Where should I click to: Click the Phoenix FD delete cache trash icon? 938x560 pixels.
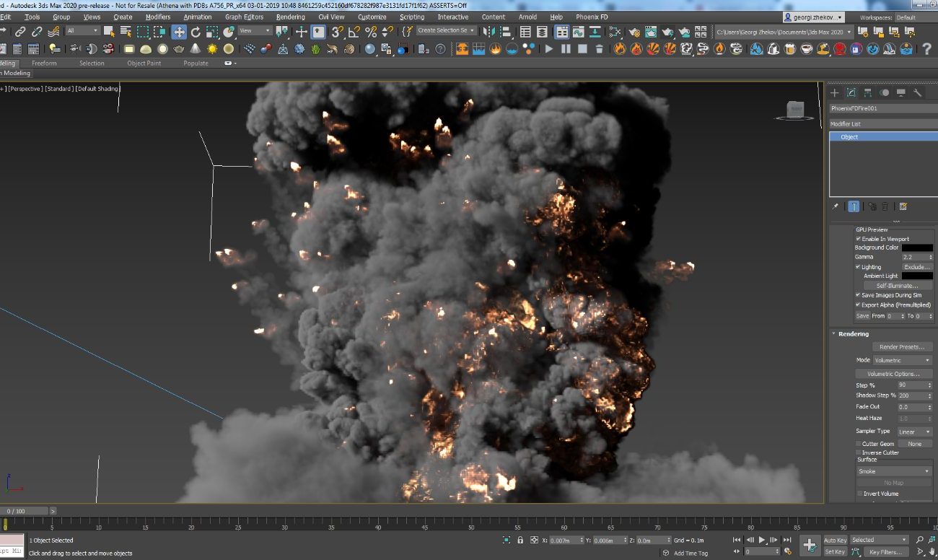tap(600, 48)
